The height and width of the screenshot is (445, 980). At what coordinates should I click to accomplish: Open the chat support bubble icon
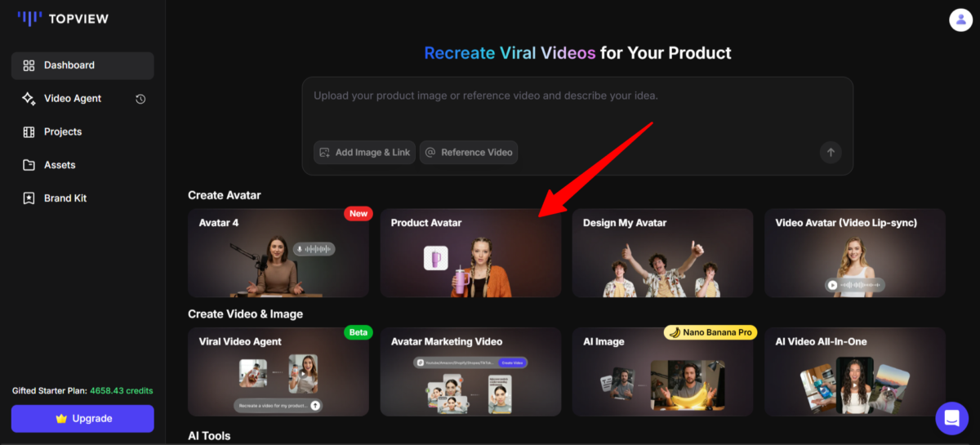coord(951,418)
